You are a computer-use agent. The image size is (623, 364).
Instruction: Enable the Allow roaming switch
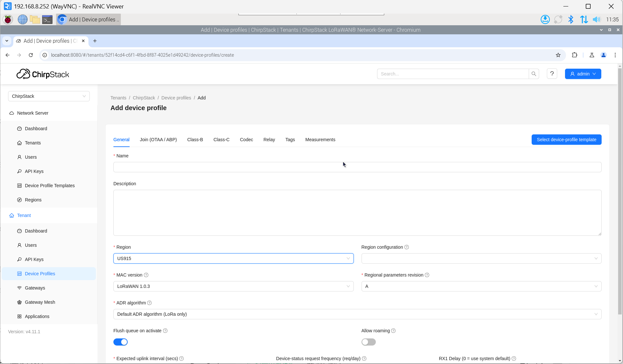pos(368,342)
